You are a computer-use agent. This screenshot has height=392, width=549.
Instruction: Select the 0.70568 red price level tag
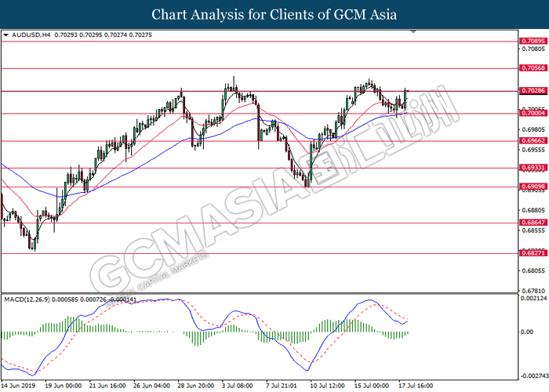pos(533,68)
